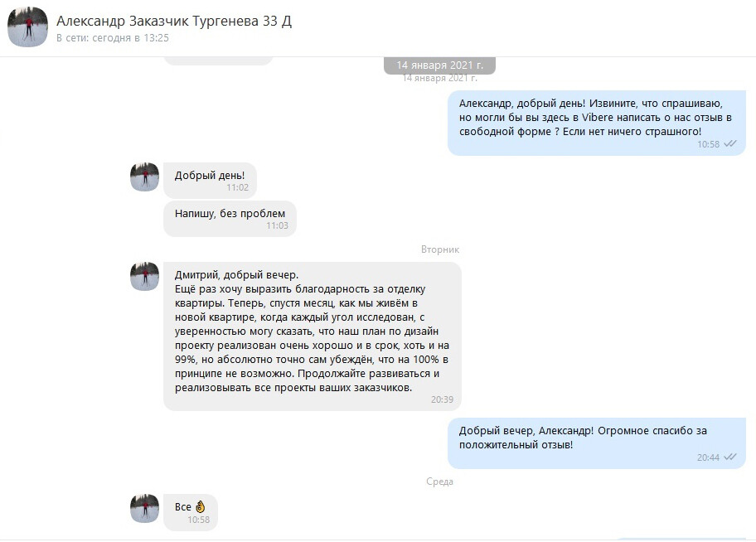Viewport: 756px width, 542px height.
Task: Click the OK hand emoji in the last message
Action: (200, 507)
